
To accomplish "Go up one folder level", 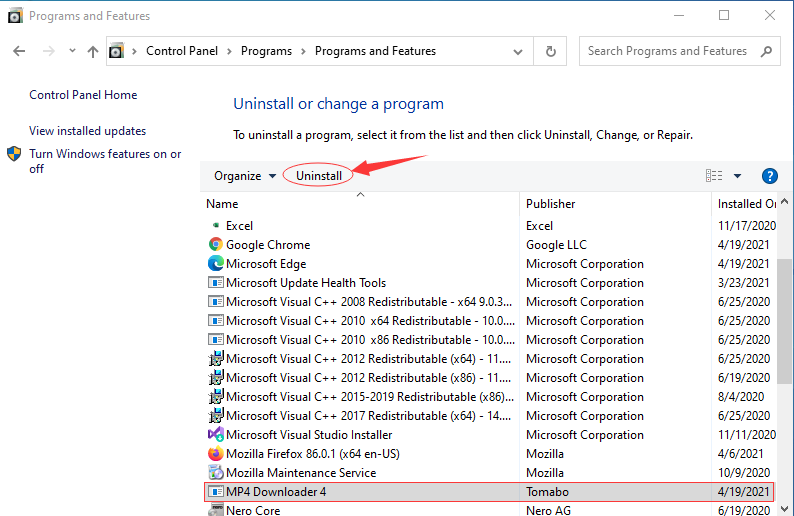I will pyautogui.click(x=93, y=51).
